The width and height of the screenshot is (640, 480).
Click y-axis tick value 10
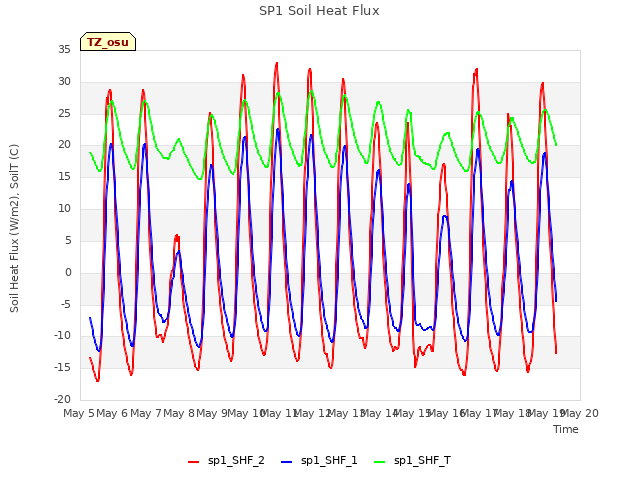[64, 209]
